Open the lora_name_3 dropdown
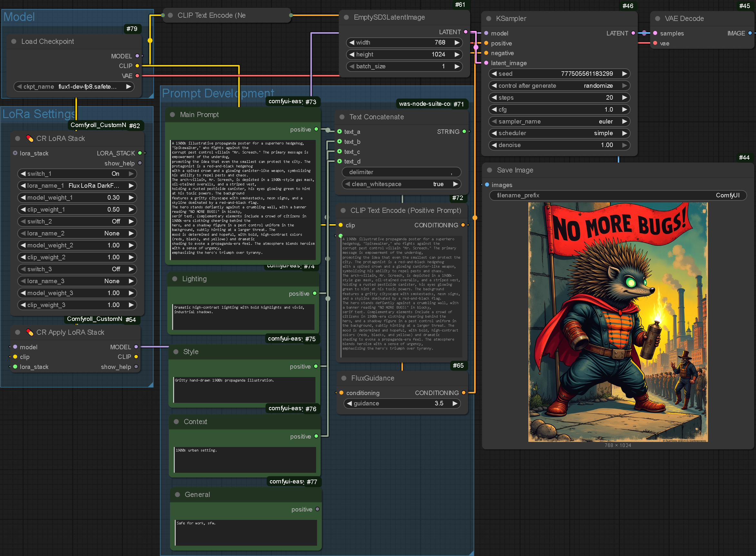Screen dimensions: 756x556 [x=77, y=281]
